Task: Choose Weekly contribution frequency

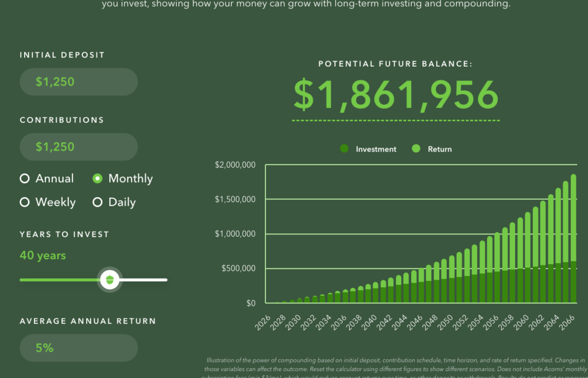Action: click(x=25, y=202)
